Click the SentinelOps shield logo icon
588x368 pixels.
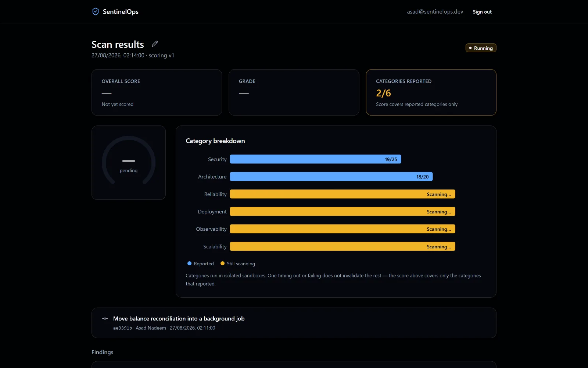pyautogui.click(x=96, y=11)
